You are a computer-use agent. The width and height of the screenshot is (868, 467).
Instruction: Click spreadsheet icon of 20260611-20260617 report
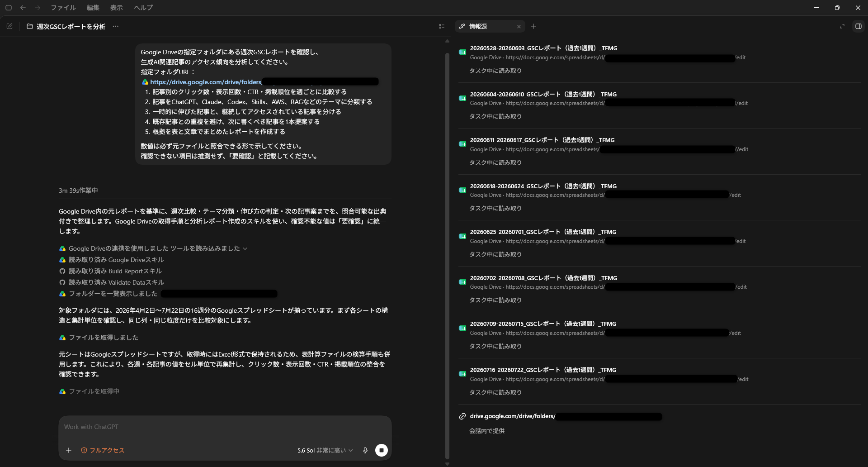click(x=462, y=144)
